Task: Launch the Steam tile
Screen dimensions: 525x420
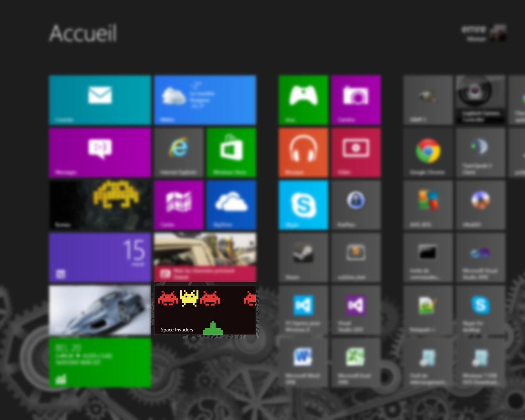Action: pos(303,257)
